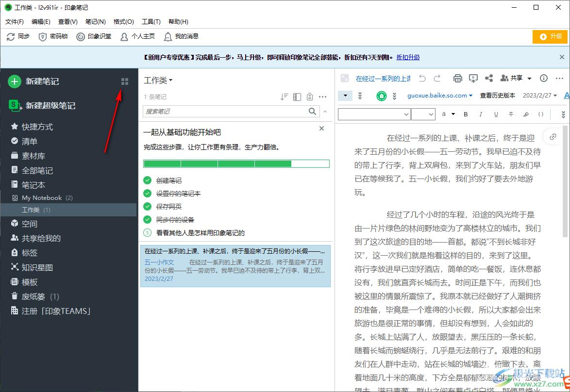Click the note title 在经过一系列的上课
This screenshot has height=392, width=570.
coord(383,79)
